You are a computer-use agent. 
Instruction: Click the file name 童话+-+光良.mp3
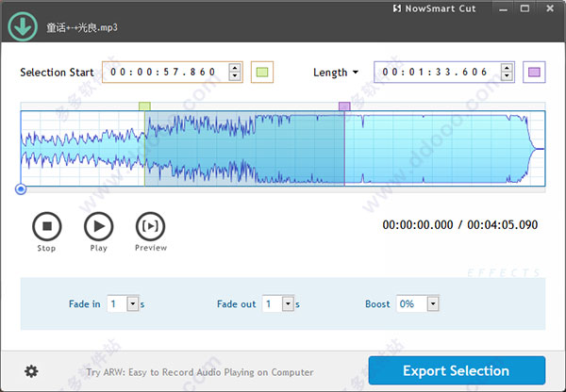82,27
